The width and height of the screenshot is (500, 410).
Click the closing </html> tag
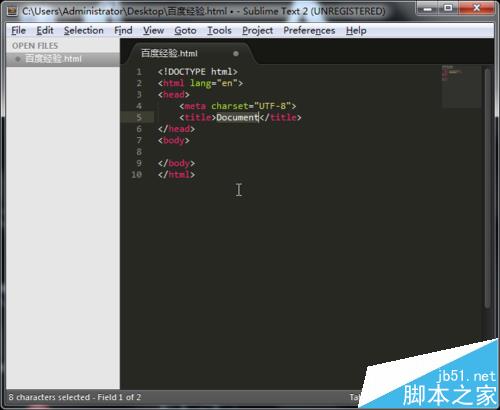point(176,174)
